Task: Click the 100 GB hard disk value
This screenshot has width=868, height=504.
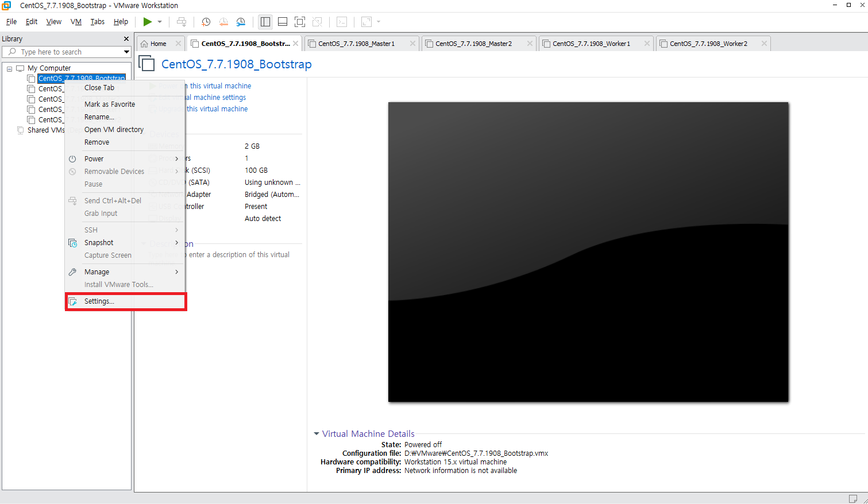Action: tap(256, 170)
